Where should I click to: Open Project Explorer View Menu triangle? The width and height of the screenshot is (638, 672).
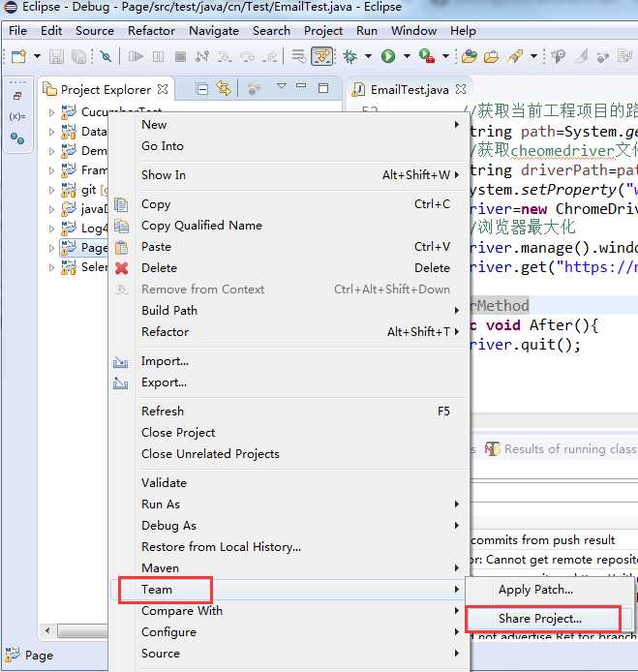coord(282,86)
